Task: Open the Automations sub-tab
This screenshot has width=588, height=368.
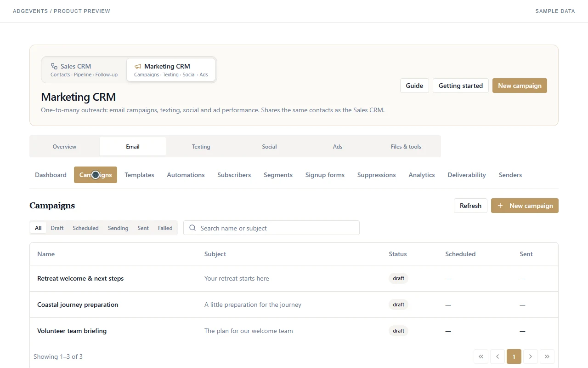Action: coord(186,175)
